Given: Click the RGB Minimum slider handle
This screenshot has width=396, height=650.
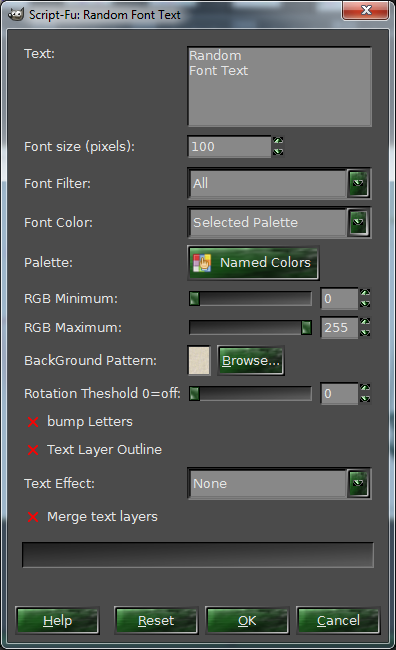Looking at the screenshot, I should (194, 298).
